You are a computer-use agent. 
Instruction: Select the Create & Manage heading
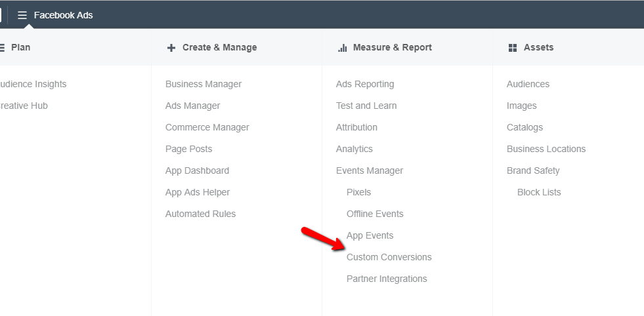point(220,47)
